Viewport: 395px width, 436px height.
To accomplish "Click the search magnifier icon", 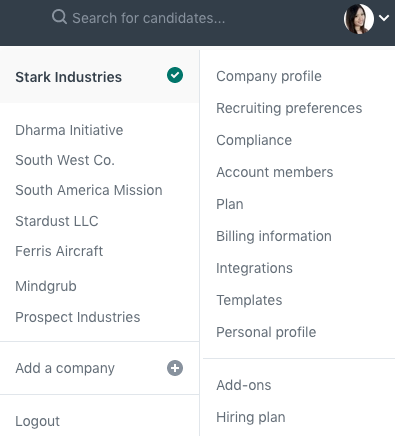I will pos(59,17).
